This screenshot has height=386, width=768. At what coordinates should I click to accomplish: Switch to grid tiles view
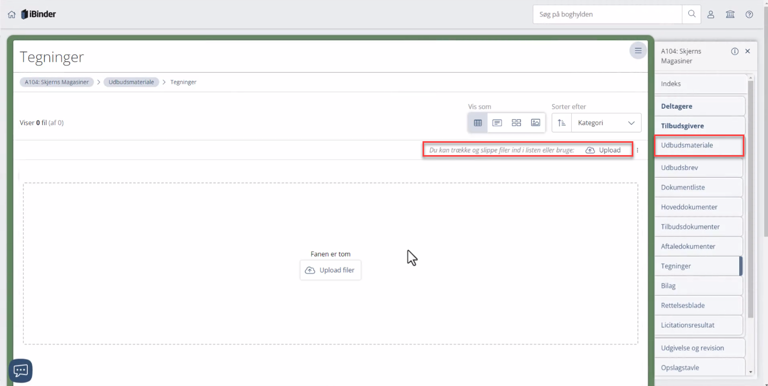(x=516, y=123)
